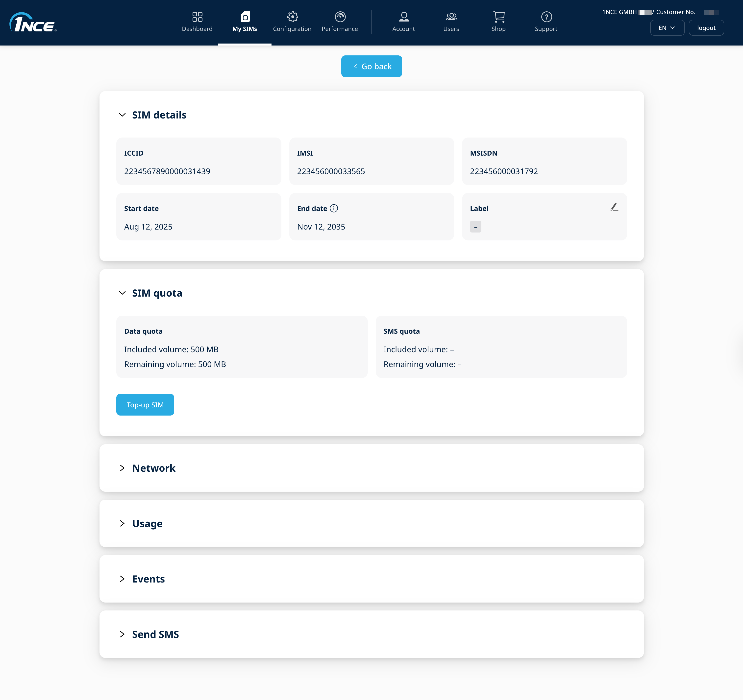
Task: Click the Configuration gear icon
Action: click(x=292, y=17)
